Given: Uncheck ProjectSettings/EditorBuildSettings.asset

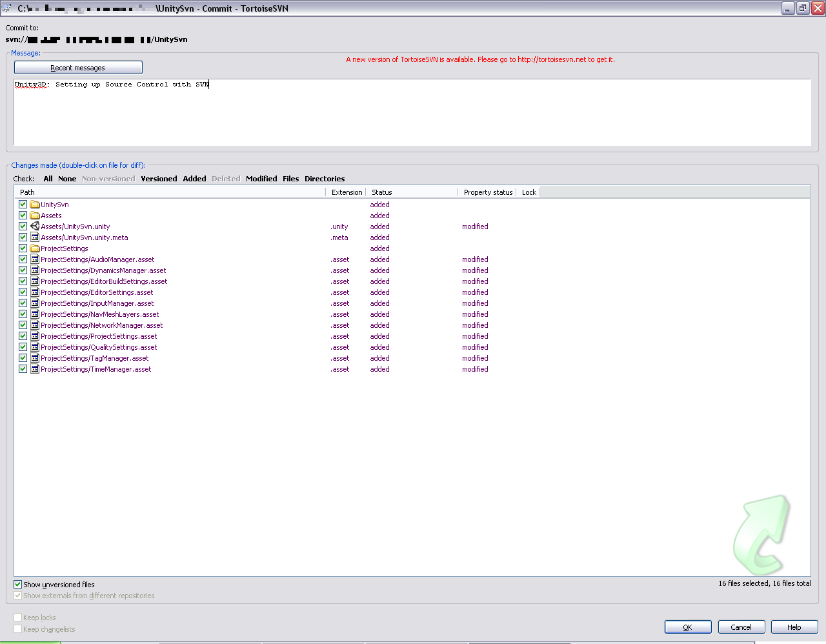Looking at the screenshot, I should [23, 281].
